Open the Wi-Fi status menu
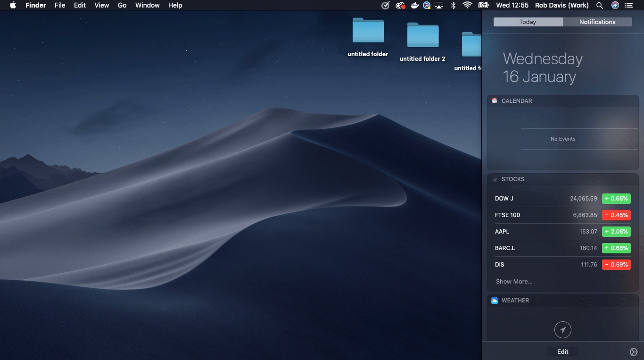This screenshot has height=360, width=644. click(467, 5)
